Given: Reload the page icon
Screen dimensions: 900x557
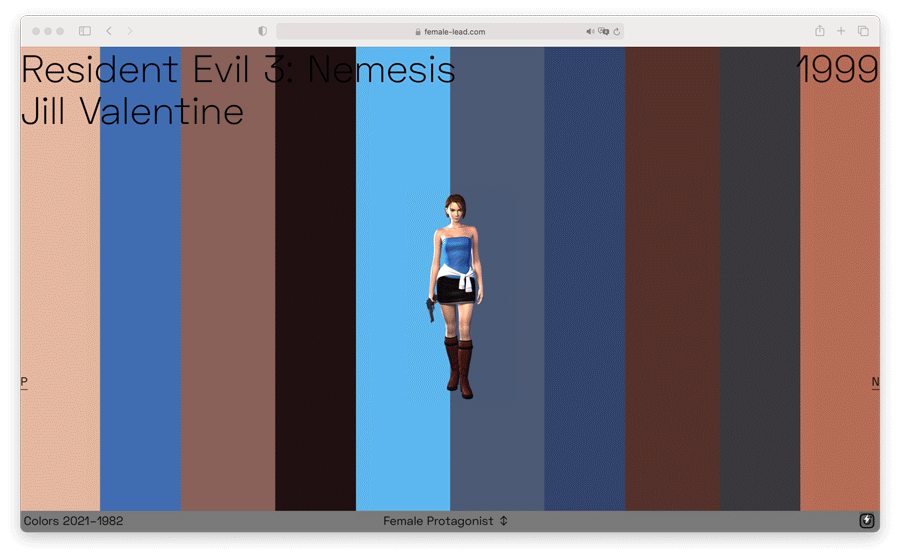Looking at the screenshot, I should pos(617,32).
